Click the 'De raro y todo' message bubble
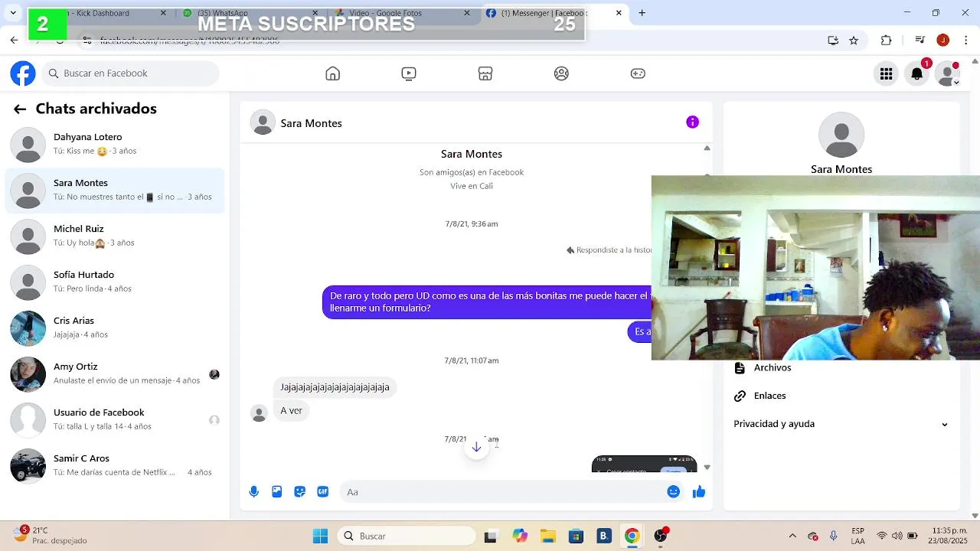This screenshot has width=980, height=551. pos(487,302)
